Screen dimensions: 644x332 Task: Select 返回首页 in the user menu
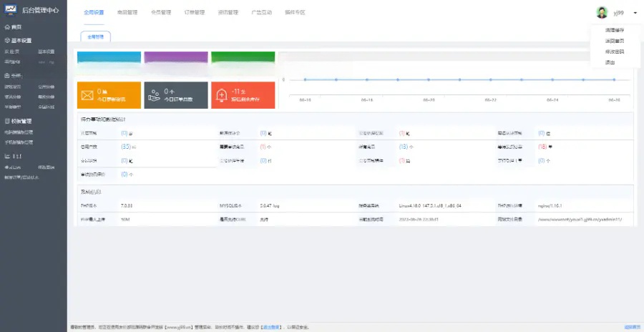click(x=614, y=41)
